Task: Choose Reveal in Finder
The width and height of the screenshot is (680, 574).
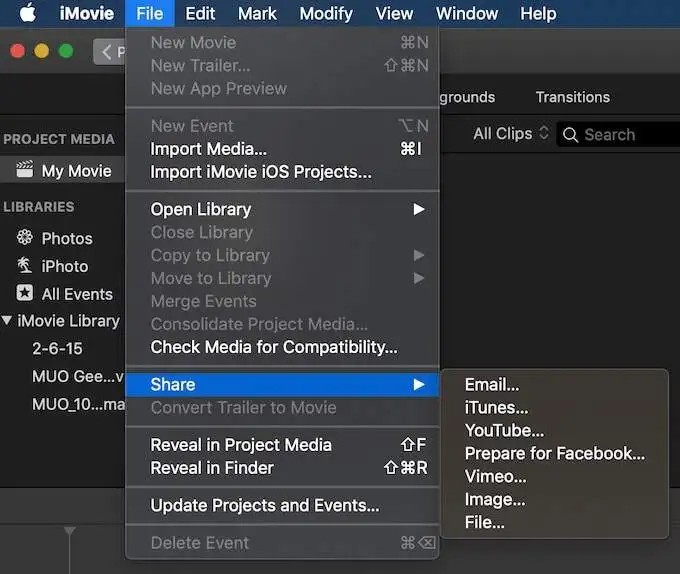Action: coord(282,468)
